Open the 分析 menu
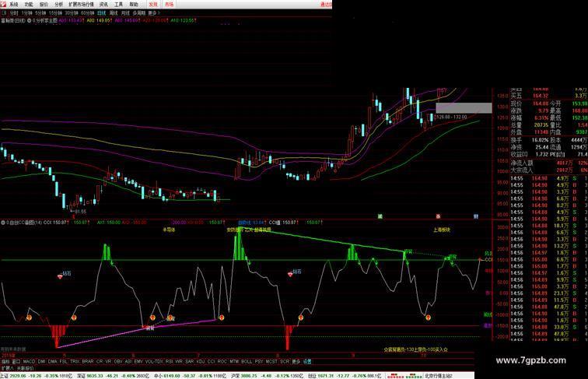Screen dimensions: 588x379 (58, 5)
